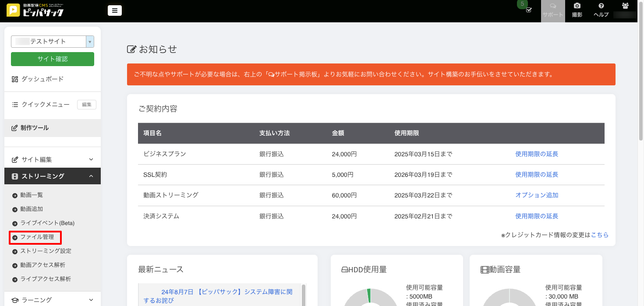The image size is (644, 306).
Task: Select クイックメニュー in the sidebar
Action: (41, 105)
